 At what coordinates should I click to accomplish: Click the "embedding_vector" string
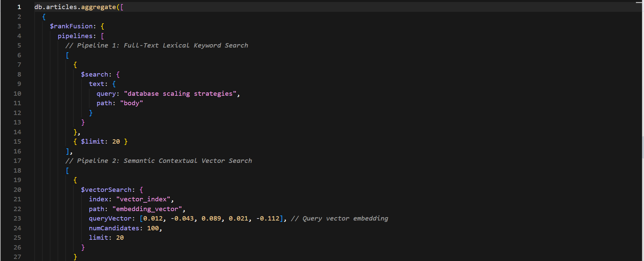pyautogui.click(x=147, y=209)
